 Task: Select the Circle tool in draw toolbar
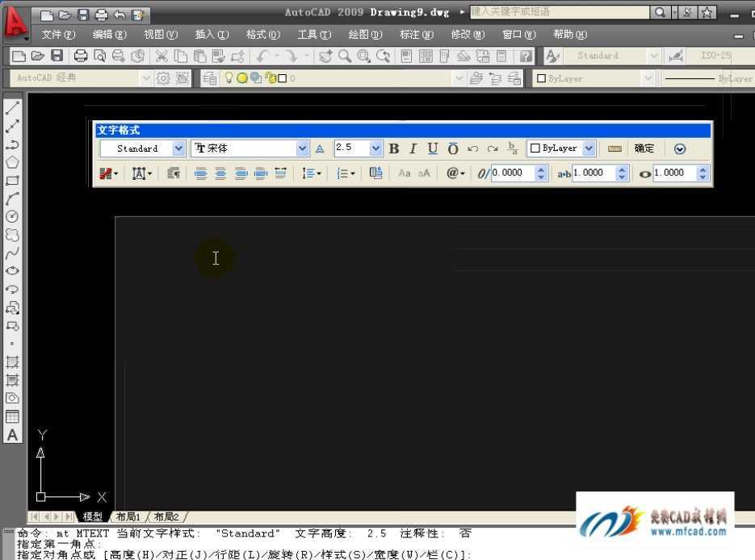click(13, 216)
